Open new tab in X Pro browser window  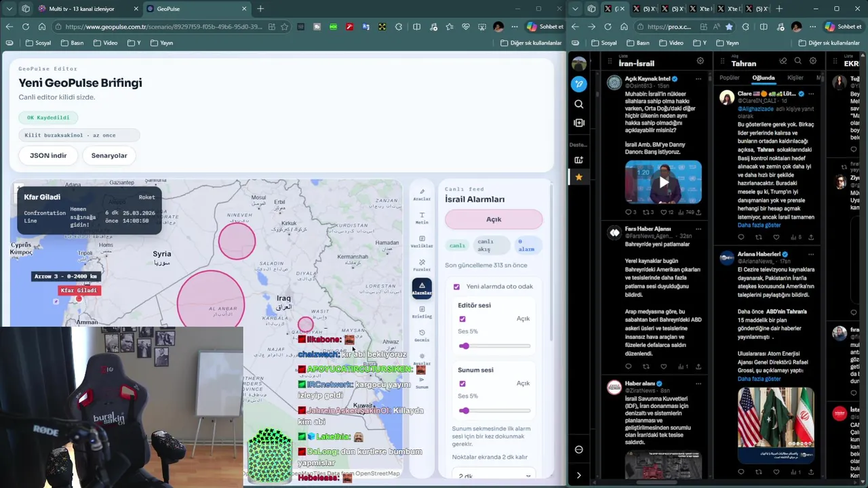[778, 9]
